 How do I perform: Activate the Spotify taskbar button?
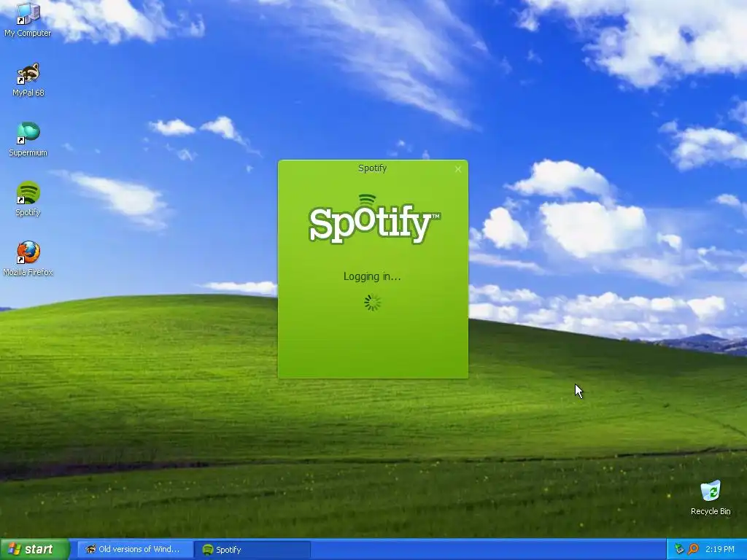coord(252,549)
